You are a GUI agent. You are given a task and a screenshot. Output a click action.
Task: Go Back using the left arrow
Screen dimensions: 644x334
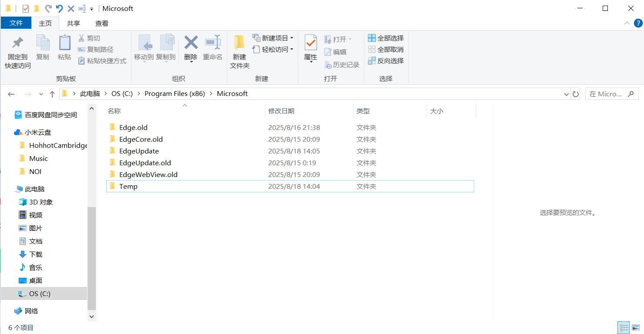pyautogui.click(x=11, y=94)
